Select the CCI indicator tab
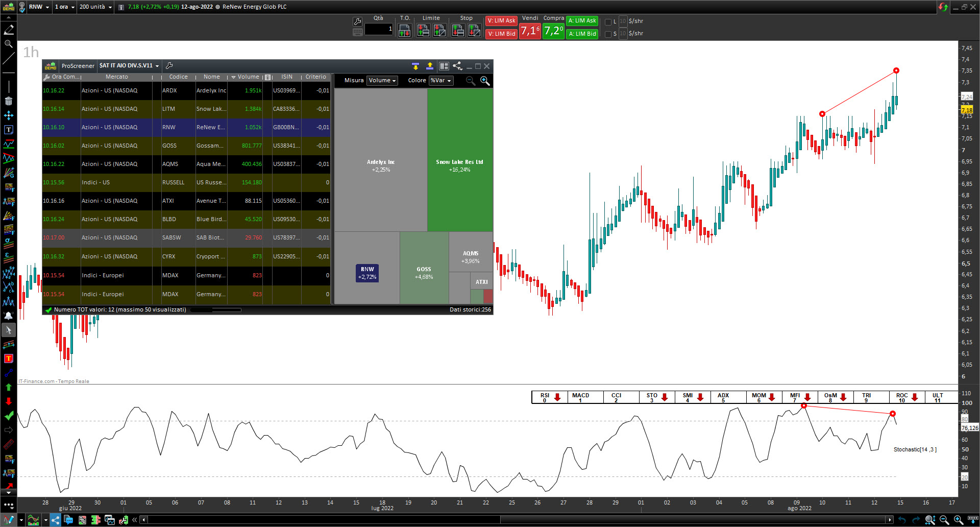 click(x=621, y=397)
